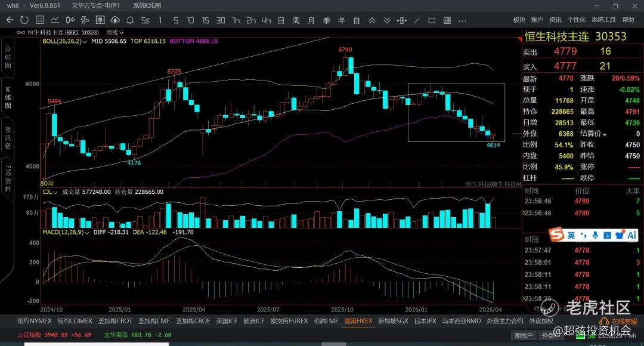Select the diagonal line drawing tool
Screen dimensions: 644x346
click(x=417, y=20)
